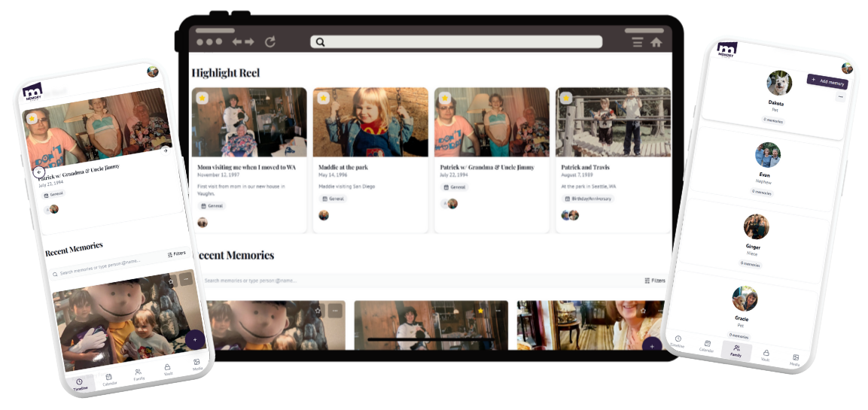This screenshot has height=410, width=868.
Task: Click the previous arrow on left phone carousel
Action: (38, 172)
